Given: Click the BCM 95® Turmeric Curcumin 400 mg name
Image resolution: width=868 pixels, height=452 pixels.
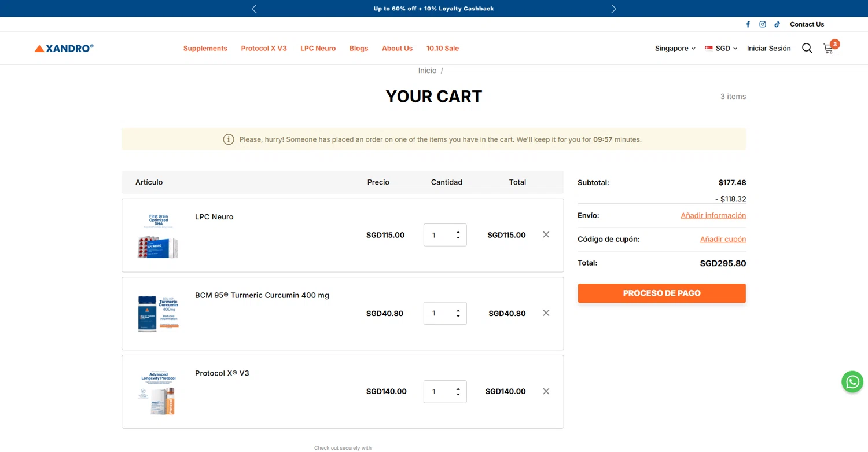Looking at the screenshot, I should (262, 295).
